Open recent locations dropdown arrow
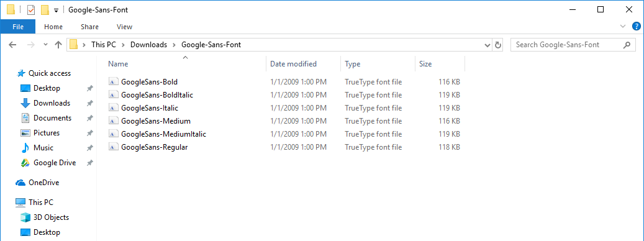The width and height of the screenshot is (644, 241). pos(45,45)
